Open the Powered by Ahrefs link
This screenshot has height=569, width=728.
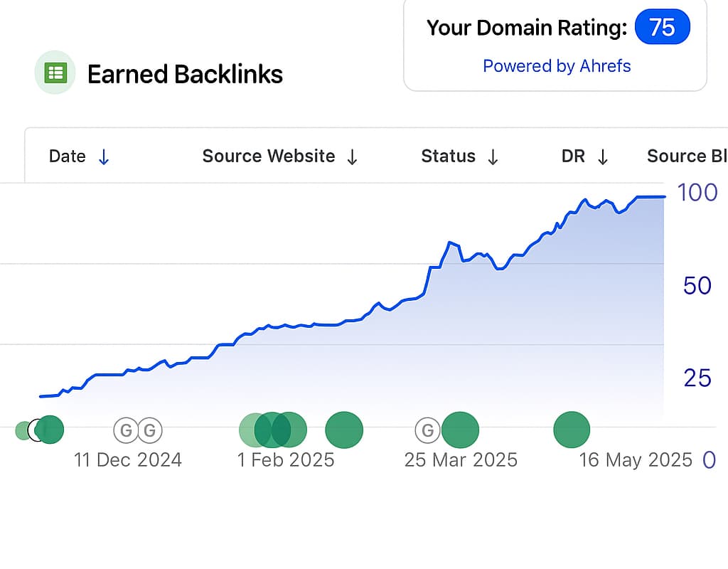557,66
